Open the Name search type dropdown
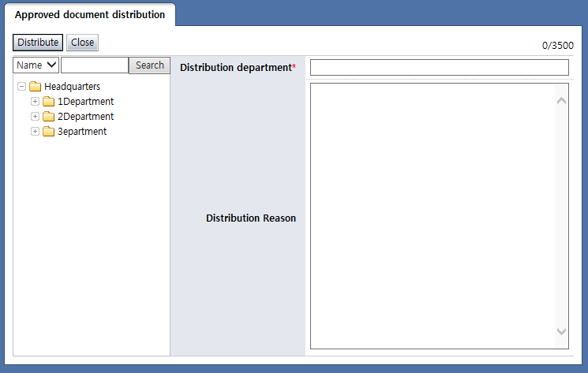The image size is (588, 373). pos(36,65)
